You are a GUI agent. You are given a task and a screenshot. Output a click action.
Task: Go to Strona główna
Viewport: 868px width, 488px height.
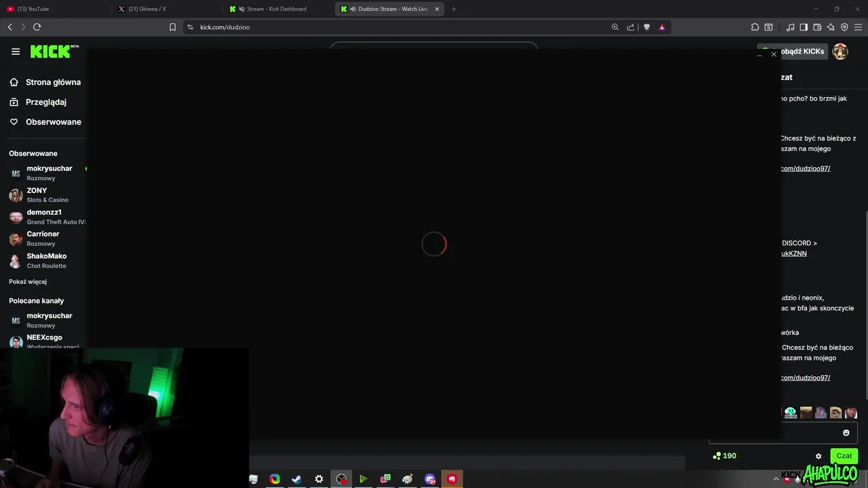click(x=45, y=82)
